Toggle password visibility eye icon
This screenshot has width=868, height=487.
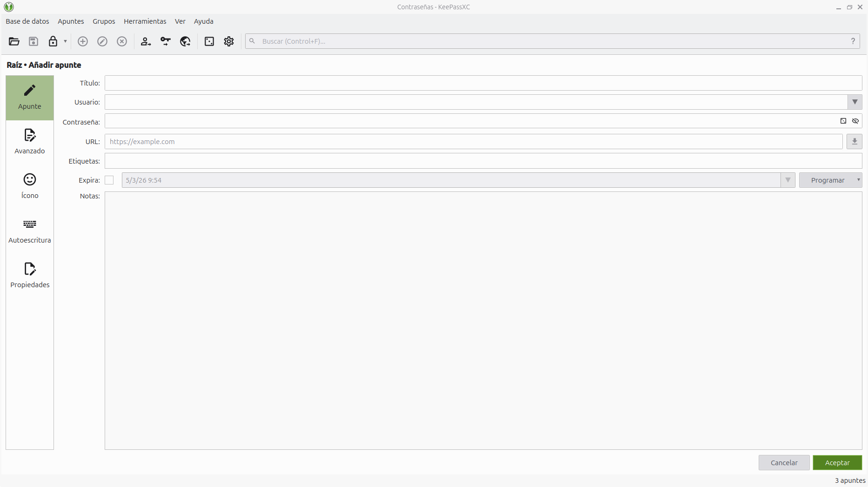coord(855,121)
